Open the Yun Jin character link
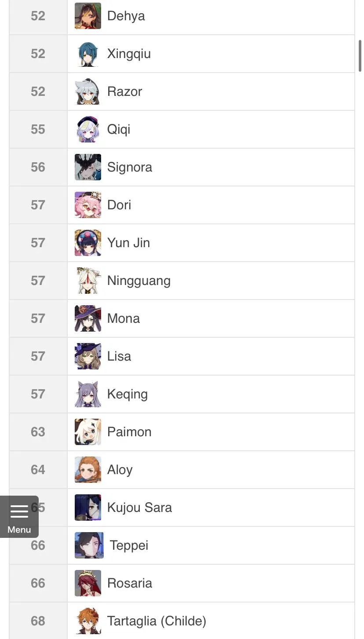The width and height of the screenshot is (364, 639). pos(128,243)
